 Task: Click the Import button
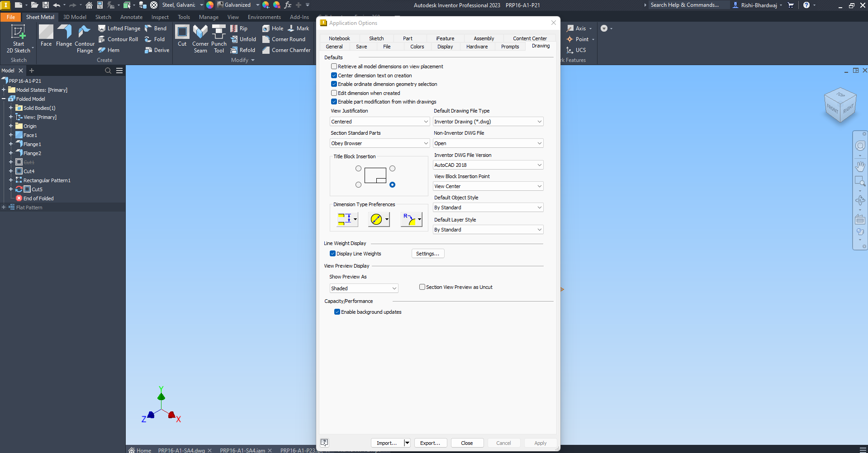387,443
